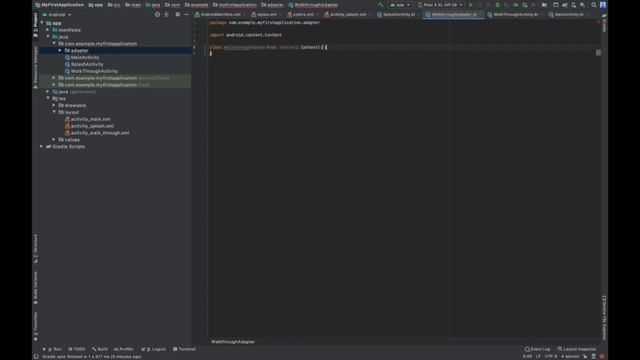Screen dimensions: 640x360
Task: Open the Project Structure folder icon in toolbar
Action: coord(544,5)
